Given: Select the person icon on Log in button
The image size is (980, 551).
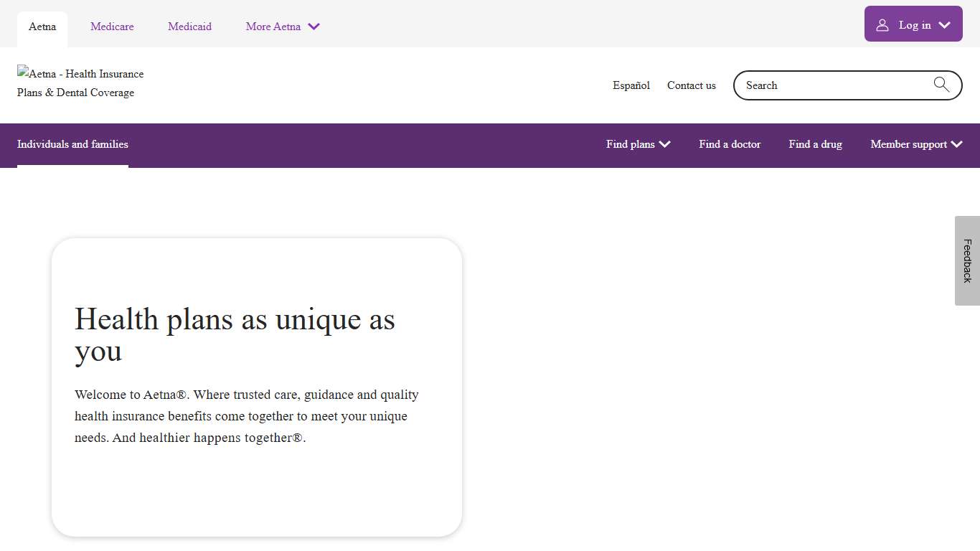Looking at the screenshot, I should click(x=882, y=24).
